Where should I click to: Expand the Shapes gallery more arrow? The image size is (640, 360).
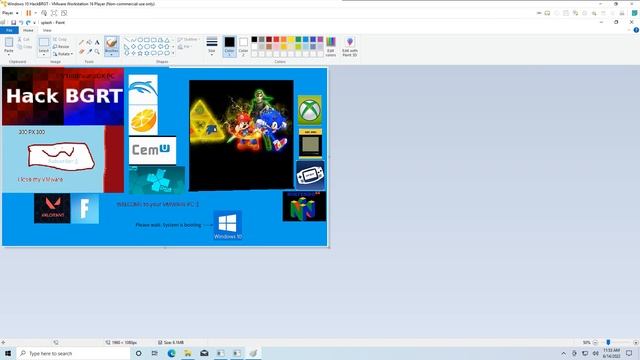coord(173,53)
